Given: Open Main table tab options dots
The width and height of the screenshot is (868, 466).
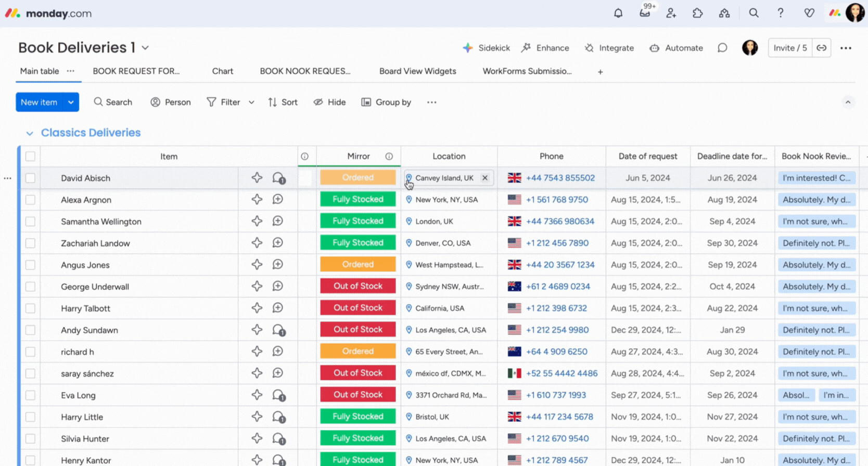Looking at the screenshot, I should pos(71,71).
